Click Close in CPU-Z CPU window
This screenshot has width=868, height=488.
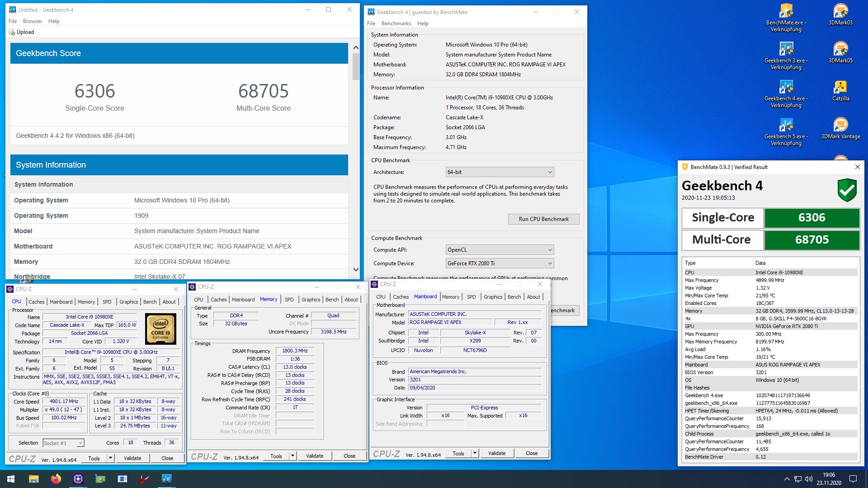[x=167, y=458]
